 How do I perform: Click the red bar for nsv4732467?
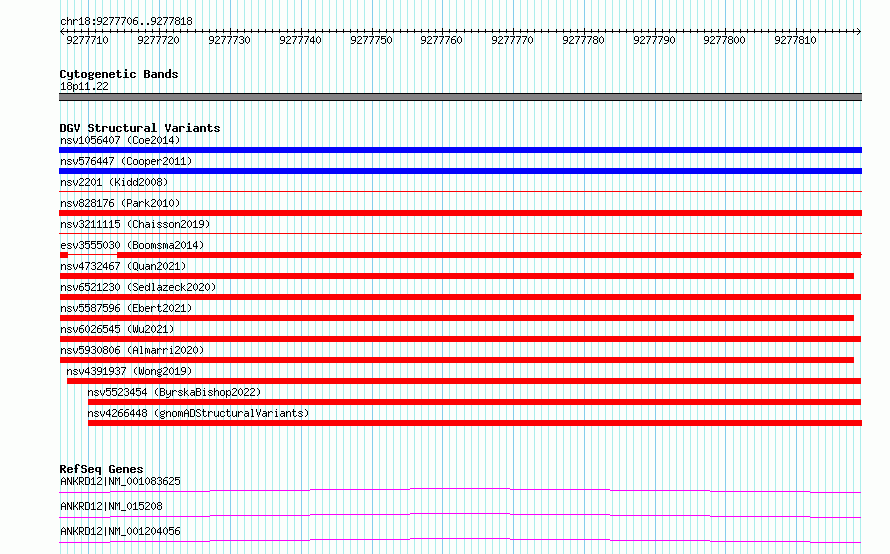(456, 276)
